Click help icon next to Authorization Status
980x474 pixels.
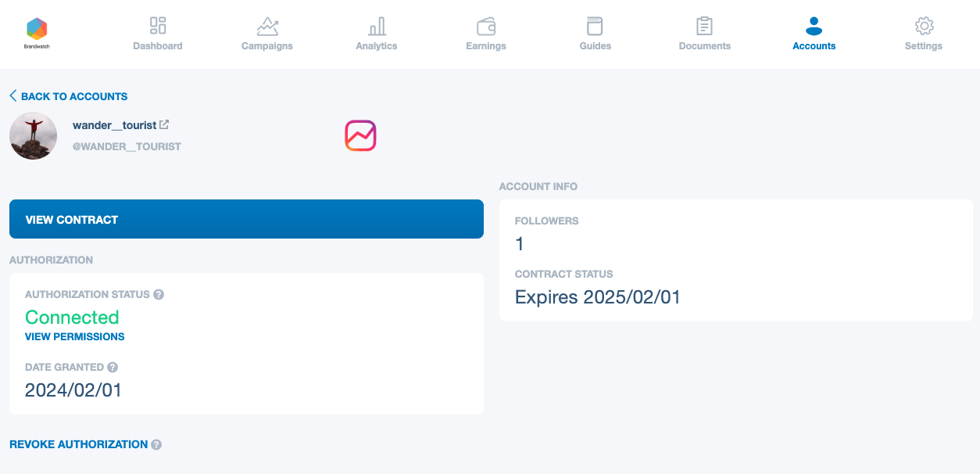click(159, 295)
